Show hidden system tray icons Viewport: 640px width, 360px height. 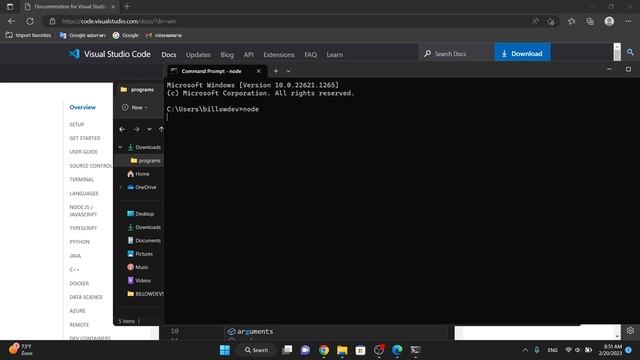[x=525, y=350]
